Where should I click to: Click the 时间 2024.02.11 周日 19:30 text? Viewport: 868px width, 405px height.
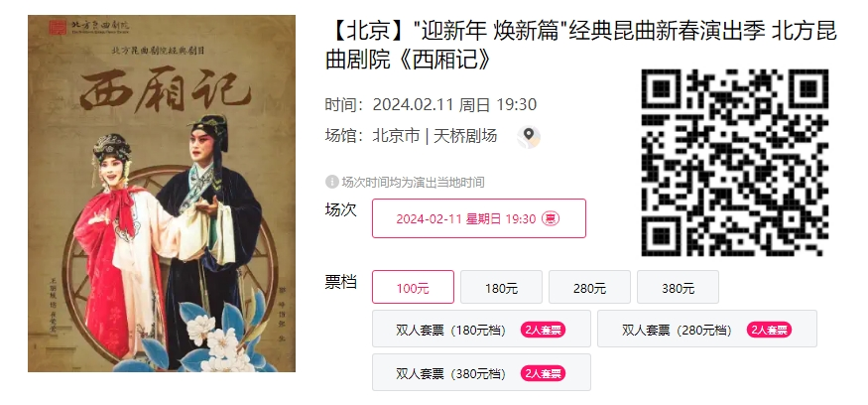click(431, 104)
